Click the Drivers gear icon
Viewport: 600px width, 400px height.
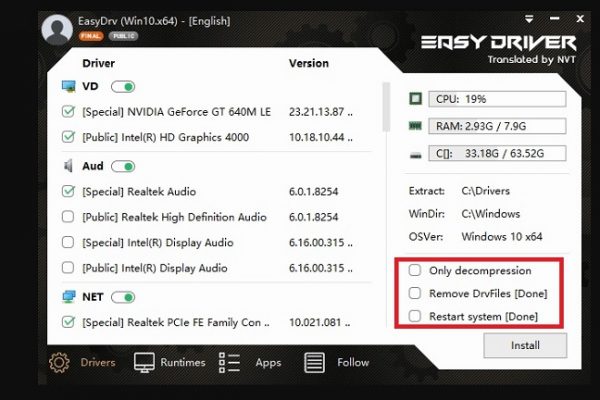click(x=59, y=362)
